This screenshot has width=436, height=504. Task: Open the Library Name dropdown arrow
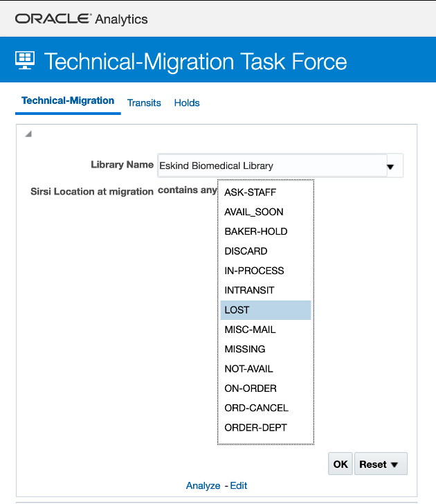390,166
